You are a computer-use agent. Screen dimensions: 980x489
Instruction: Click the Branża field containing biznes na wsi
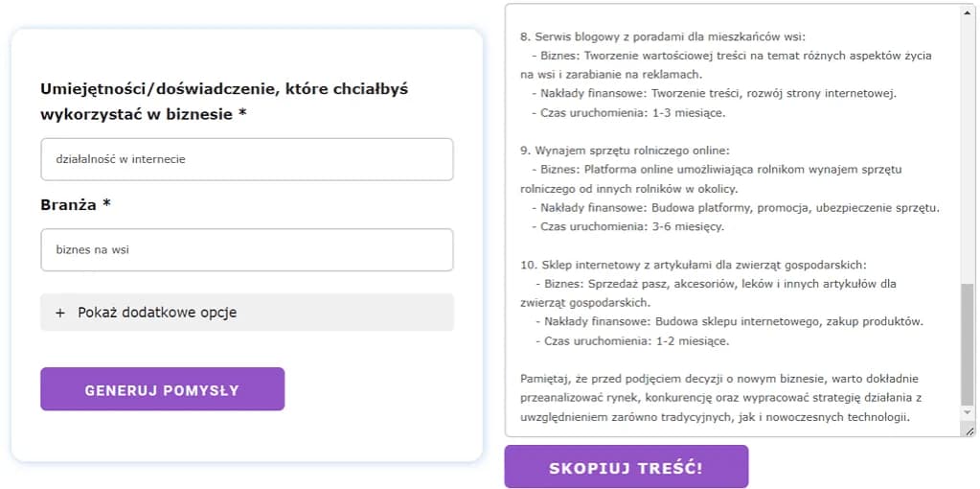[246, 249]
